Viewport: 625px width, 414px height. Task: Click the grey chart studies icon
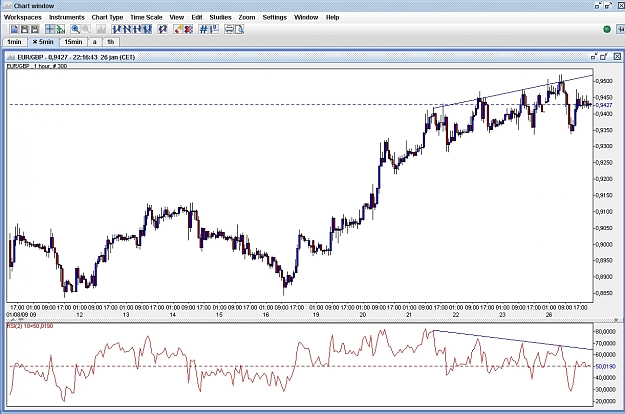[101, 29]
